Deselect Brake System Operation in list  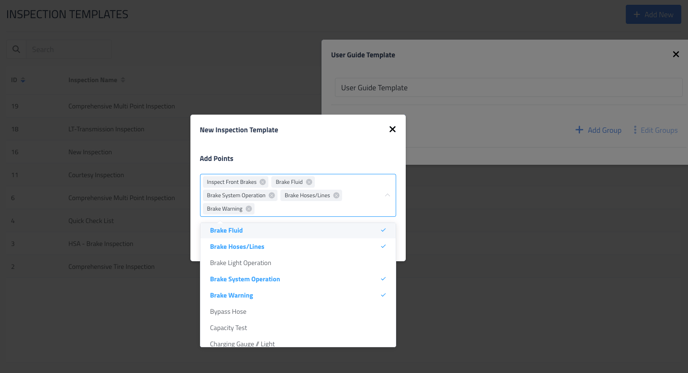coord(298,279)
